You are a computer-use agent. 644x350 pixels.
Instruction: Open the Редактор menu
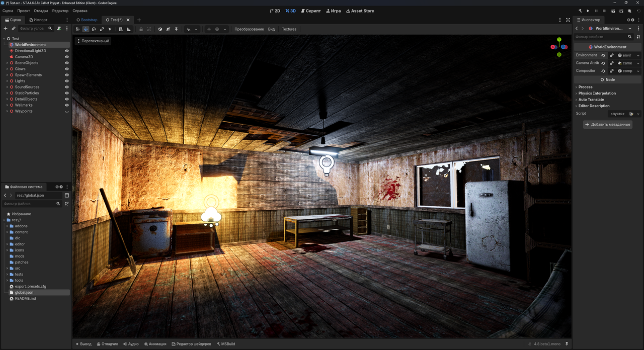60,11
